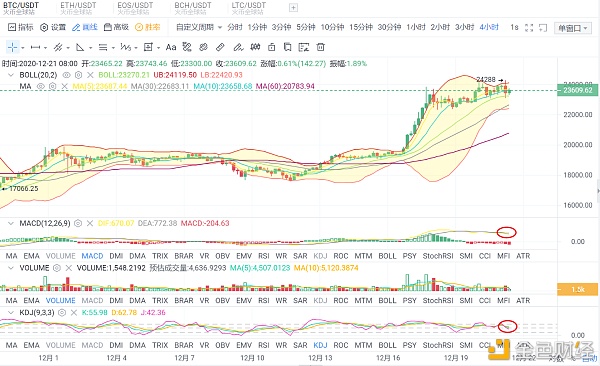The width and height of the screenshot is (600, 366).
Task: Click the 指标 indicators button
Action: [21, 27]
